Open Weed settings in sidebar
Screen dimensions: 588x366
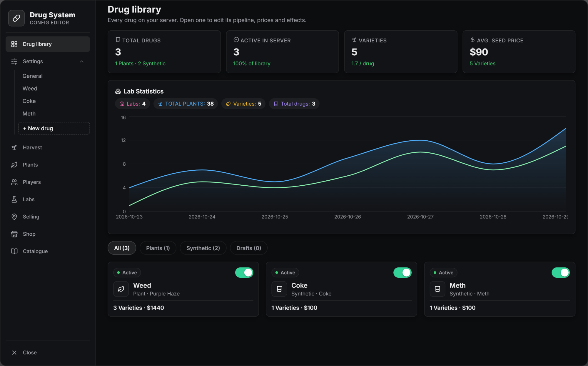30,89
